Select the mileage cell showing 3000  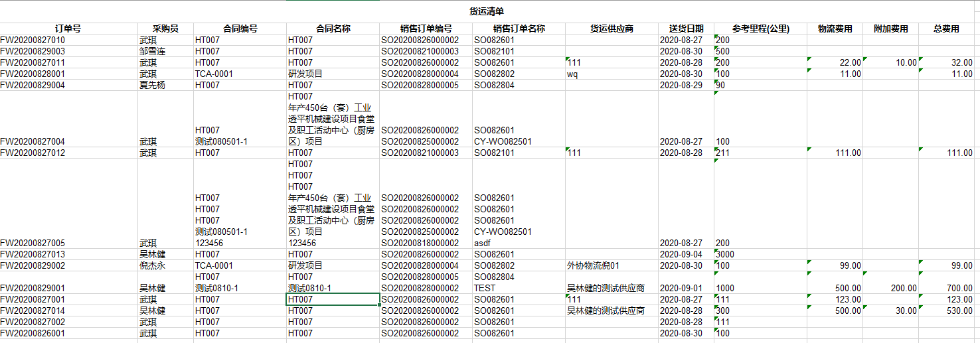[725, 254]
